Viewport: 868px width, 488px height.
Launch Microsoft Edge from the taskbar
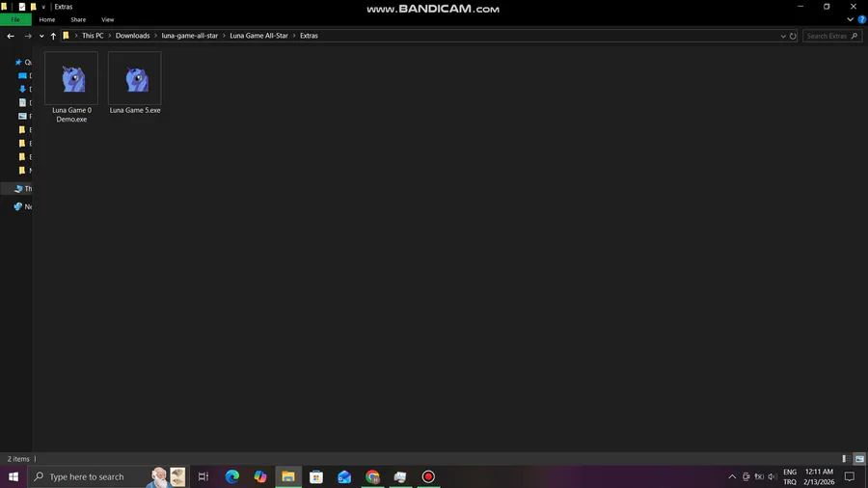point(231,476)
